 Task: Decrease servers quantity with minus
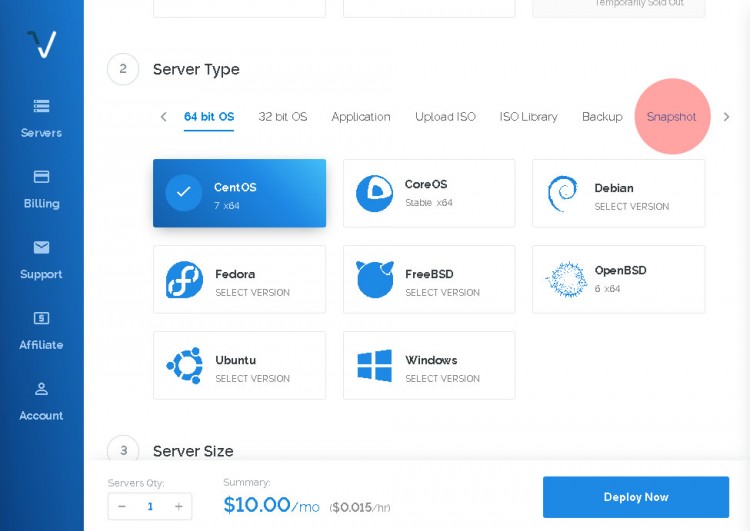(121, 506)
